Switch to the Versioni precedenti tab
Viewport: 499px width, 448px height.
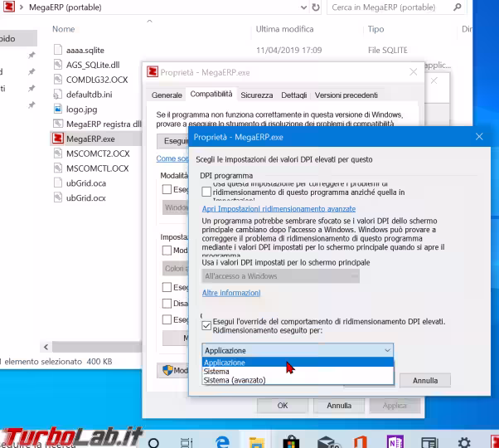click(346, 95)
